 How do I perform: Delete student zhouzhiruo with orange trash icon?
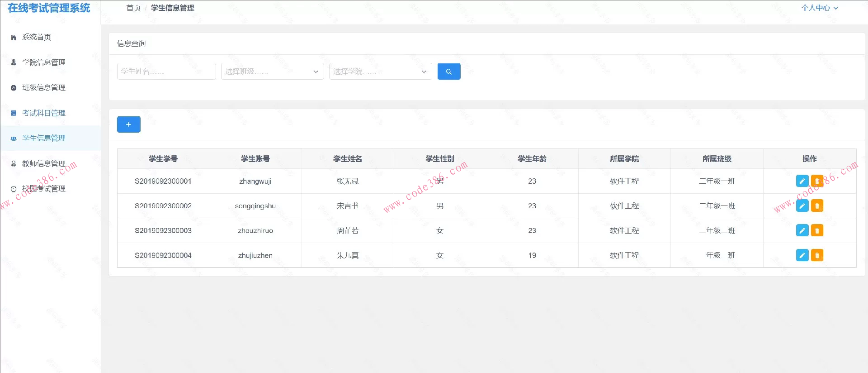click(x=817, y=230)
